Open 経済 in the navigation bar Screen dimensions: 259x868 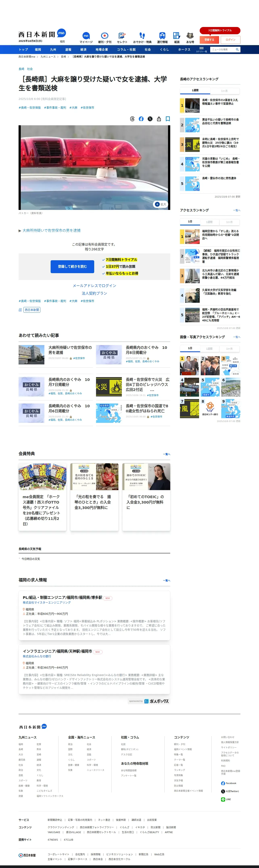tap(83, 50)
